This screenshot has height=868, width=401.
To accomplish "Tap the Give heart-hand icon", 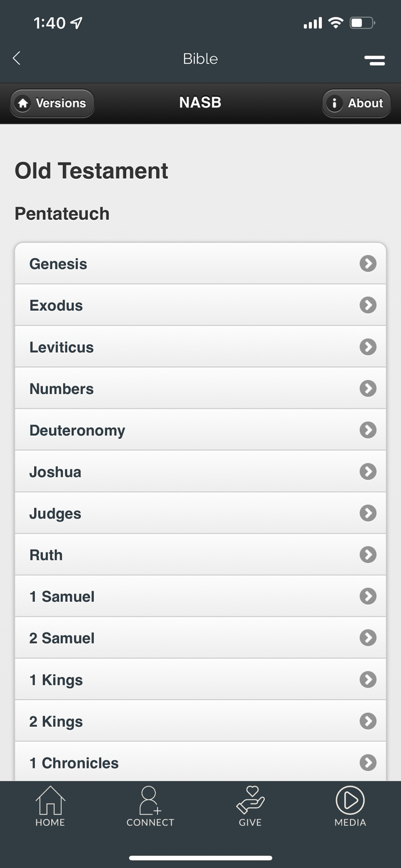I will (250, 800).
